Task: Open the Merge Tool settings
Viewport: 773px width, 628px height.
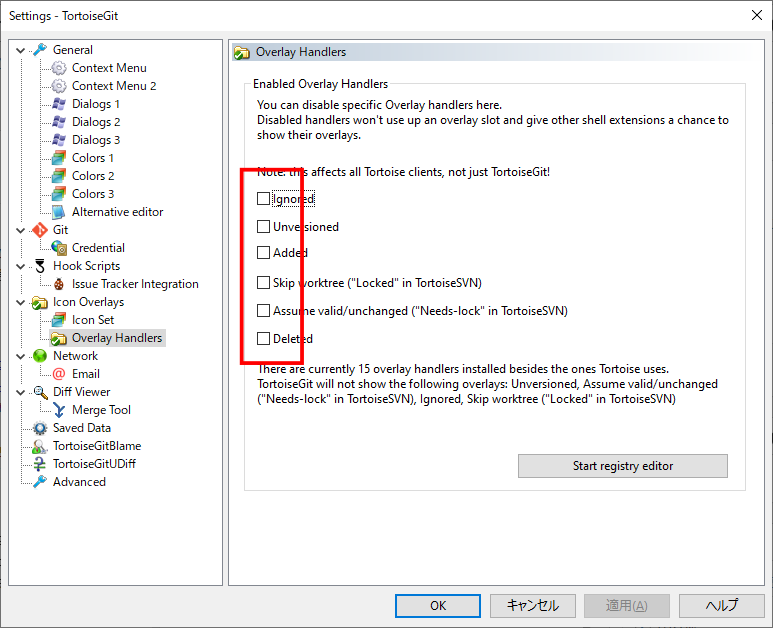Action: click(x=101, y=410)
